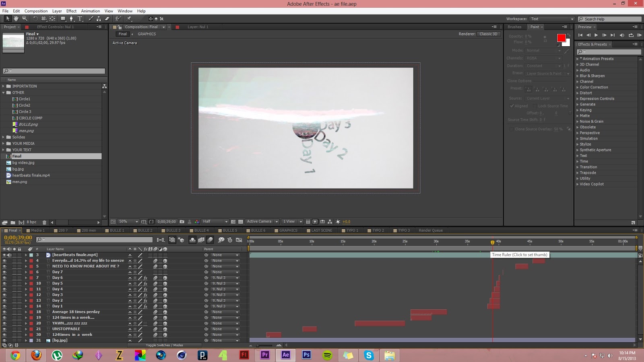Open the Active Camera view dropdown
Screen dimensions: 644x362
[262, 222]
